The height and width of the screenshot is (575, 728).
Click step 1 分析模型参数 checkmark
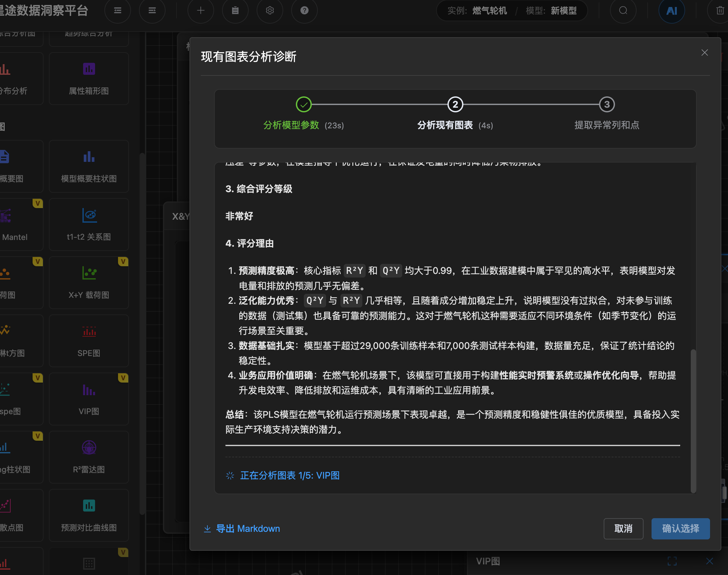pos(304,105)
